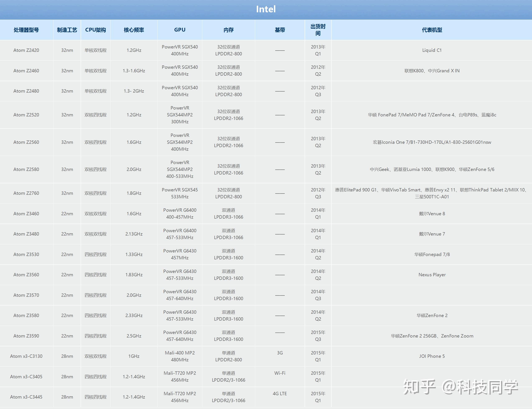
Task: Click the Atom Z3530 cell
Action: point(26,254)
